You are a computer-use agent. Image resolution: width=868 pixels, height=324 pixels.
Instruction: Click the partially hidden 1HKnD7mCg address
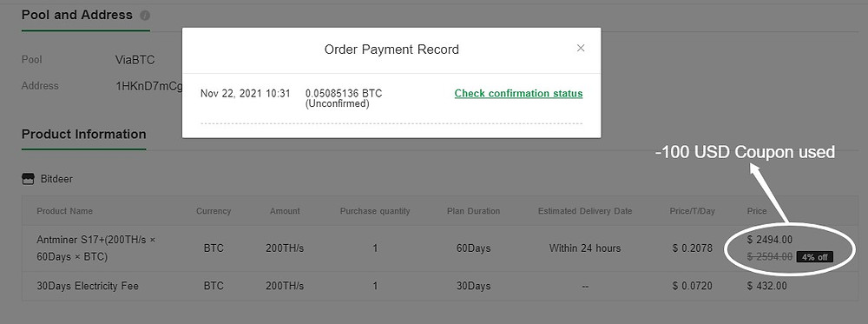[149, 86]
